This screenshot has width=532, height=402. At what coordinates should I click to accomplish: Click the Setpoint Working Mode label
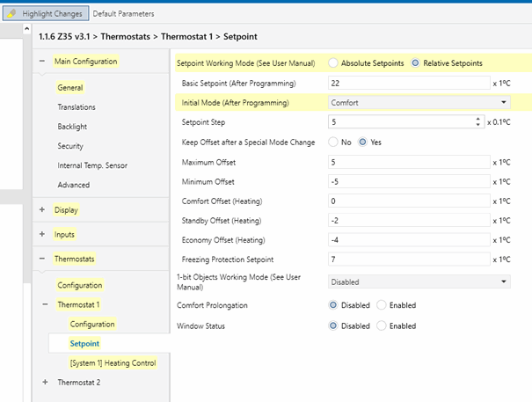tap(246, 63)
